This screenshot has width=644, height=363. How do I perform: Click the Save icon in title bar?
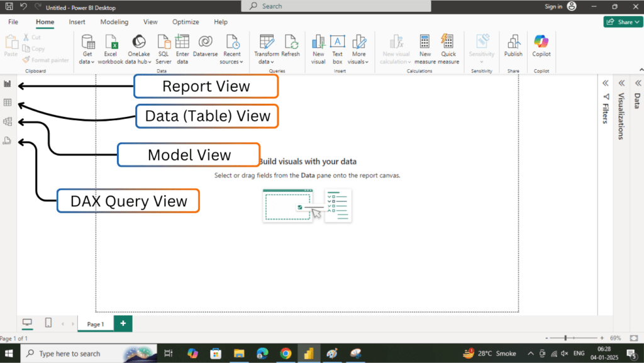coord(9,6)
